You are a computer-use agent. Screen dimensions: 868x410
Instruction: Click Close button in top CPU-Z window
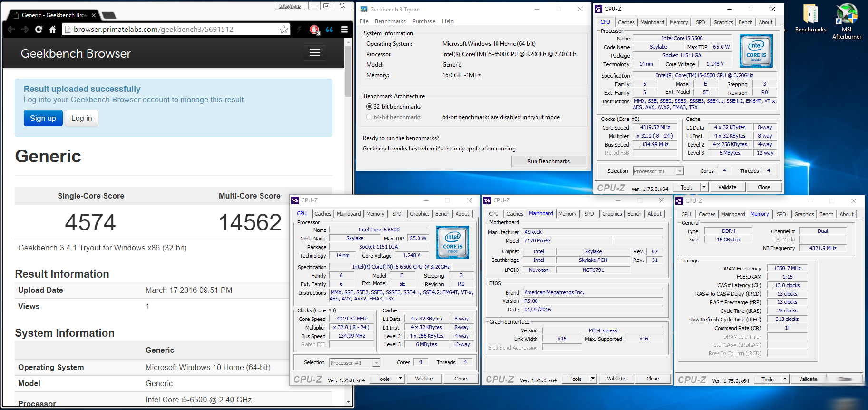point(764,187)
